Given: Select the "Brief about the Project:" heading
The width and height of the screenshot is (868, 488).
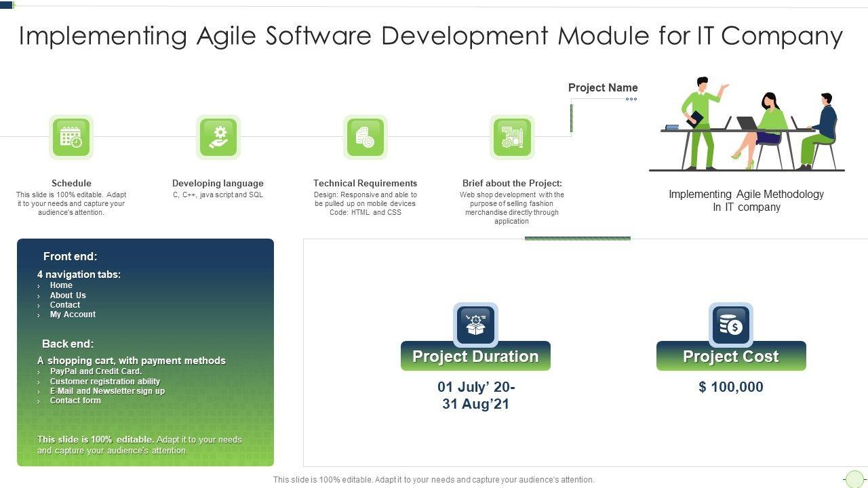Looking at the screenshot, I should coord(512,183).
